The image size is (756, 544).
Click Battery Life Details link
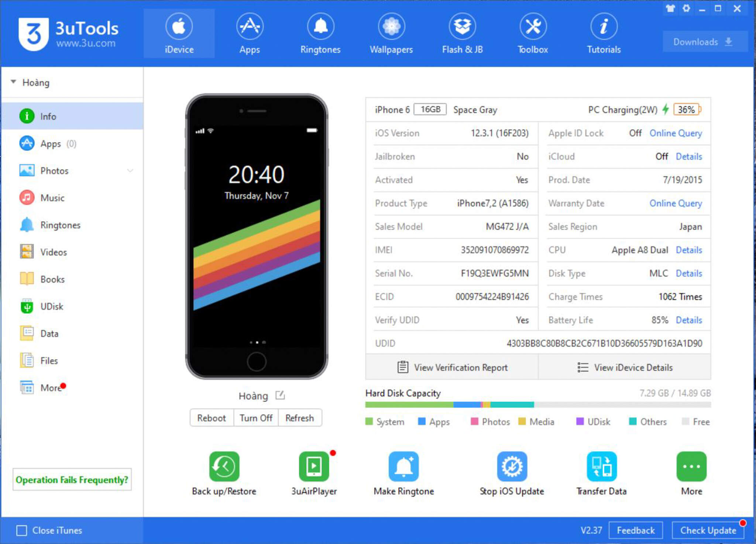tap(688, 320)
